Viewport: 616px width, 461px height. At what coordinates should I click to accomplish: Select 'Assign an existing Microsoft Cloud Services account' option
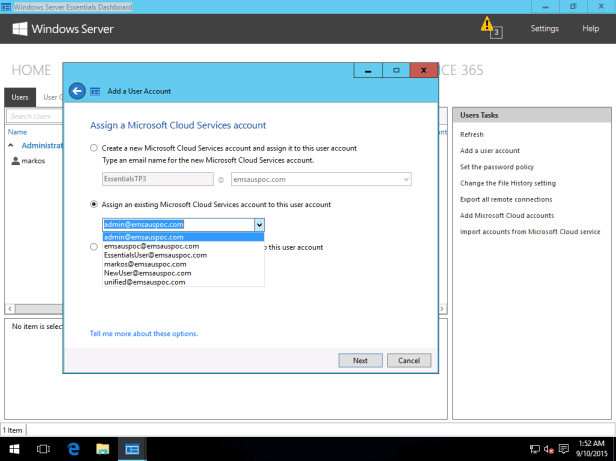94,204
